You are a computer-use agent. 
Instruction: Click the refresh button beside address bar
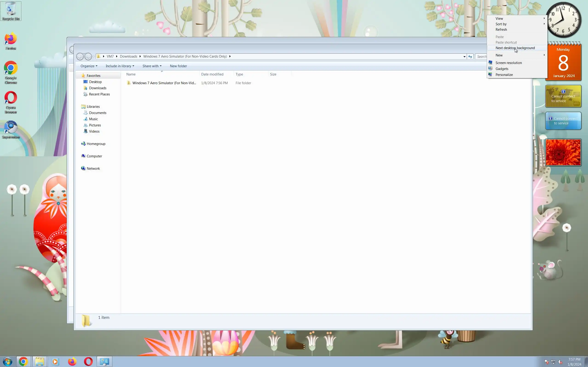coord(470,57)
